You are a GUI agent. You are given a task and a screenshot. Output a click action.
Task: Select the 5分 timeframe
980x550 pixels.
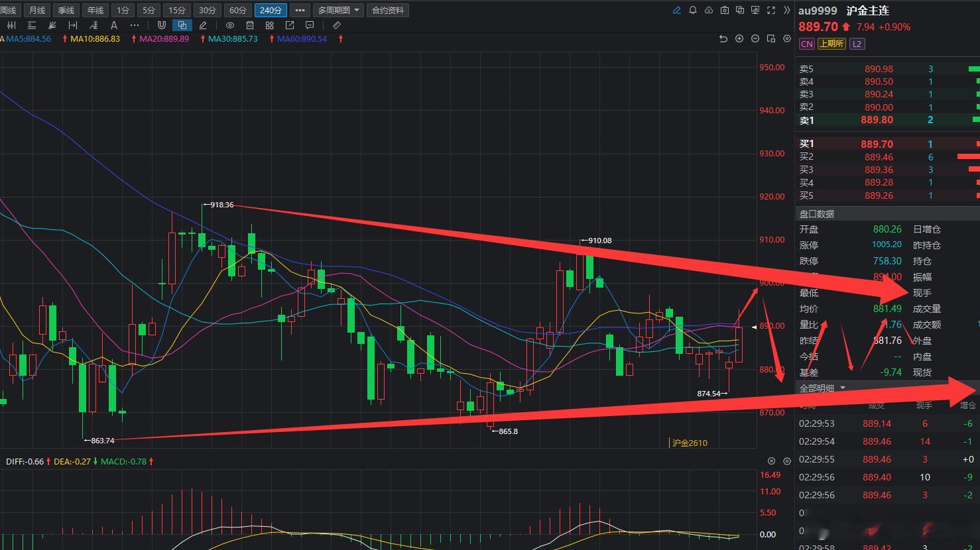[x=149, y=11]
